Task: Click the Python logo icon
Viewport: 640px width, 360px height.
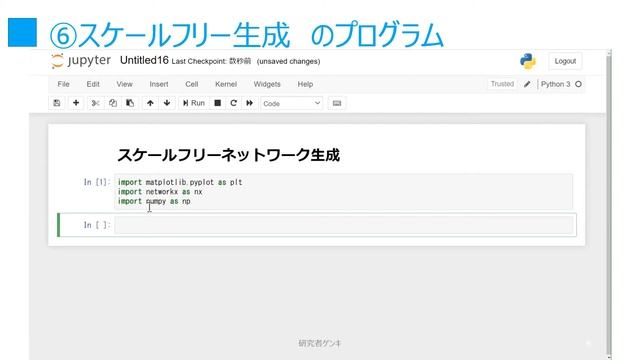Action: click(x=528, y=61)
